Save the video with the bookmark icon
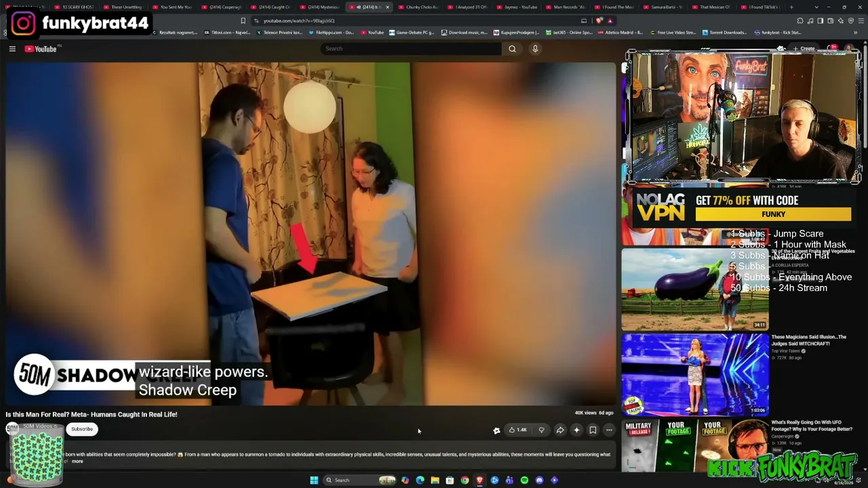The height and width of the screenshot is (488, 868). [593, 430]
